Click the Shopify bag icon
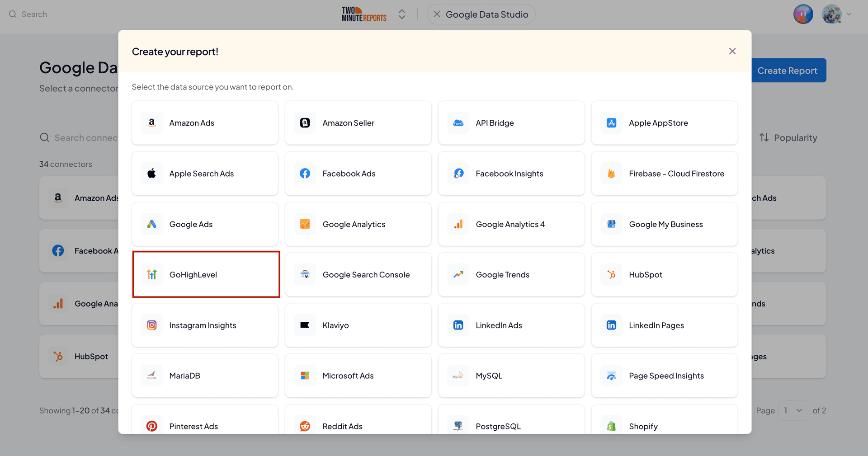Image resolution: width=868 pixels, height=456 pixels. (612, 426)
